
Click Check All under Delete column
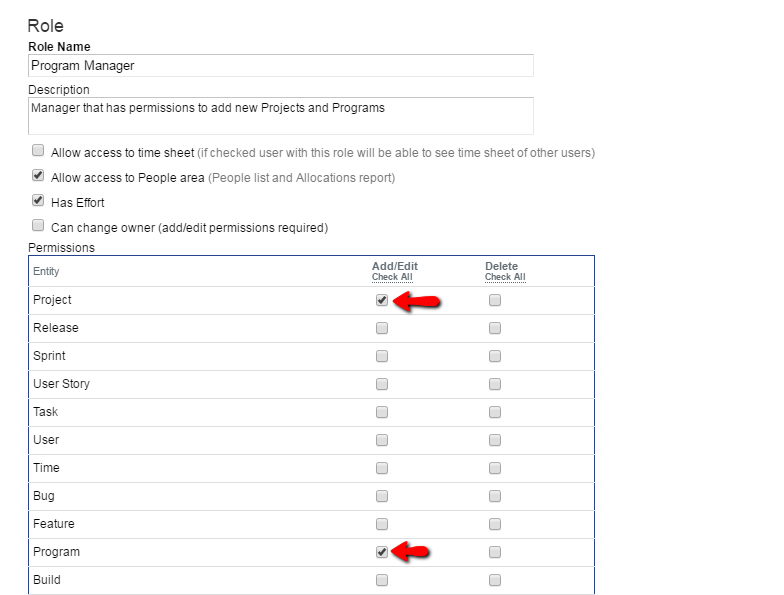(x=505, y=277)
